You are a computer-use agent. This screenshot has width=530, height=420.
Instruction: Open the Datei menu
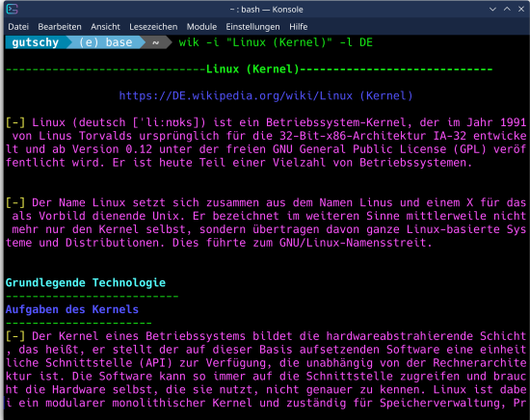pyautogui.click(x=18, y=27)
